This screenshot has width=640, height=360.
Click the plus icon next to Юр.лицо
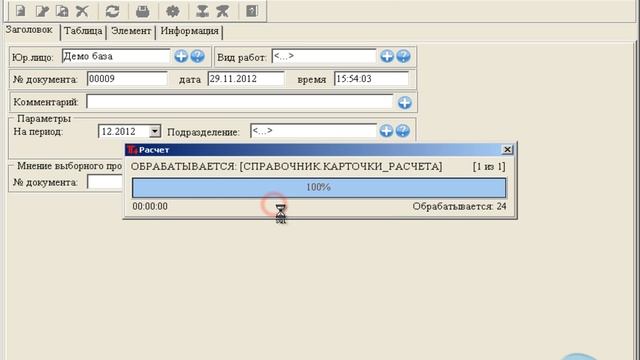point(181,56)
